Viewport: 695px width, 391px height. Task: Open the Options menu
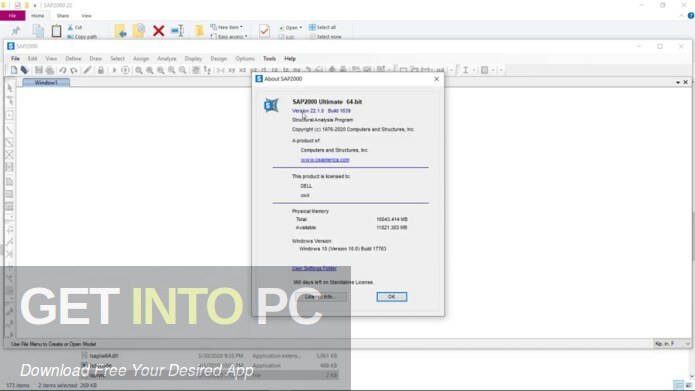[x=245, y=59]
